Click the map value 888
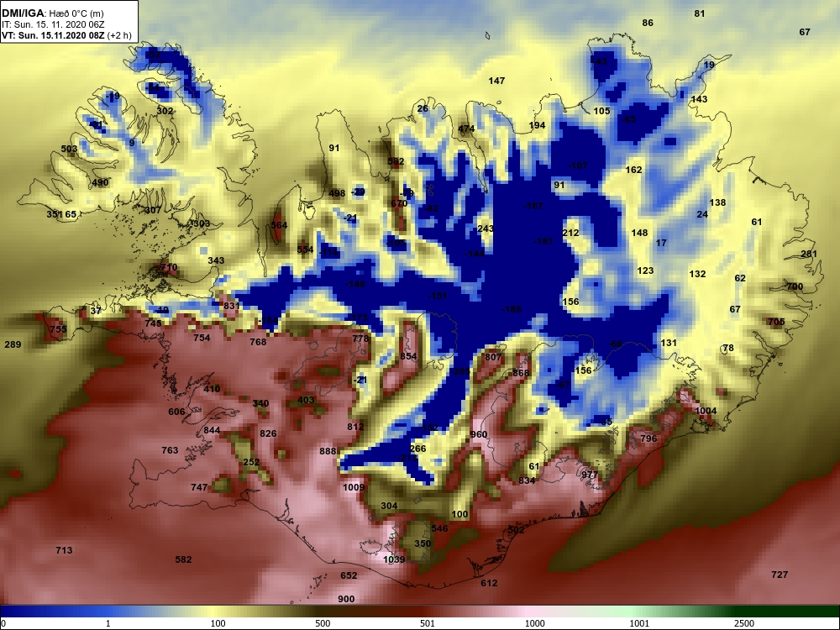840x630 pixels. tap(328, 451)
